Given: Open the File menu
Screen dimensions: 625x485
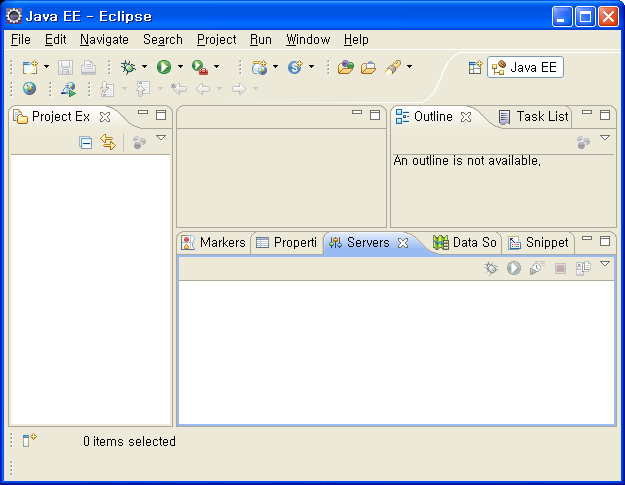Looking at the screenshot, I should (21, 39).
